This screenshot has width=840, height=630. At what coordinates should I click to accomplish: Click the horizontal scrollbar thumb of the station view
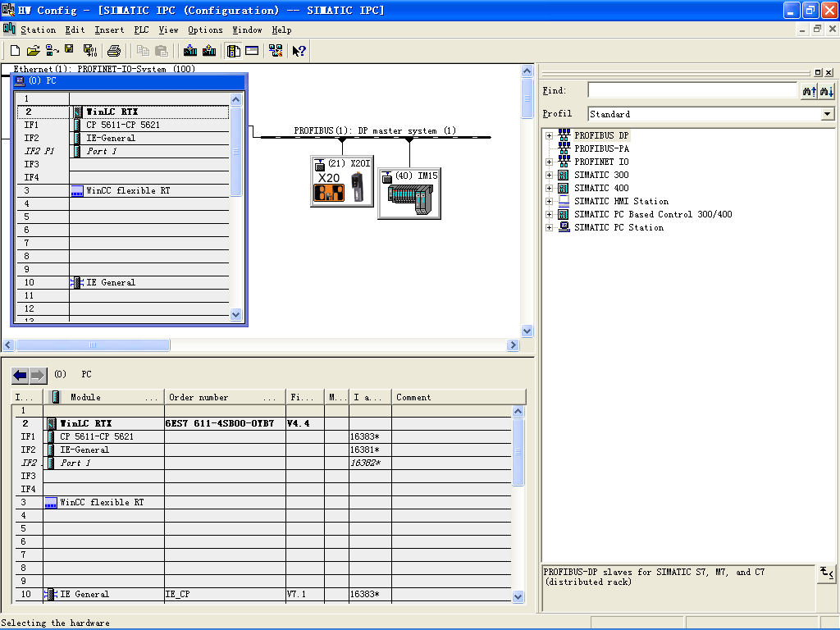(93, 345)
